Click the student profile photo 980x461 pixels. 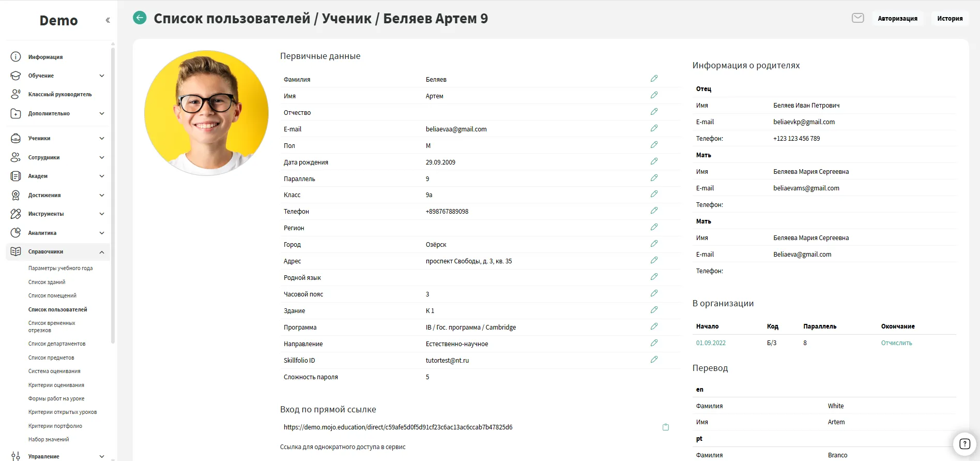(206, 113)
